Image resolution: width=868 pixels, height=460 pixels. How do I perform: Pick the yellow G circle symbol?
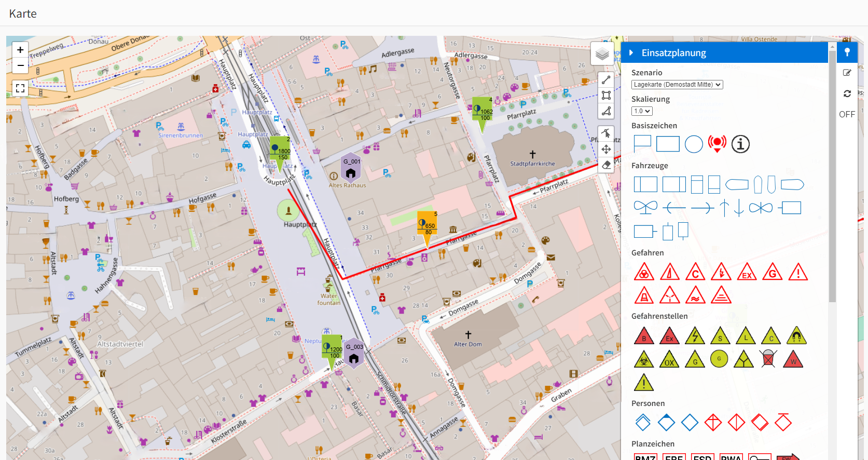click(719, 359)
